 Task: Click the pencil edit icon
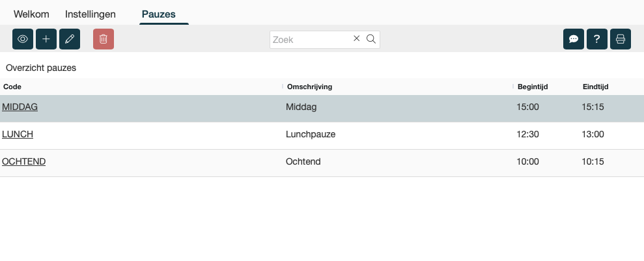(x=70, y=39)
